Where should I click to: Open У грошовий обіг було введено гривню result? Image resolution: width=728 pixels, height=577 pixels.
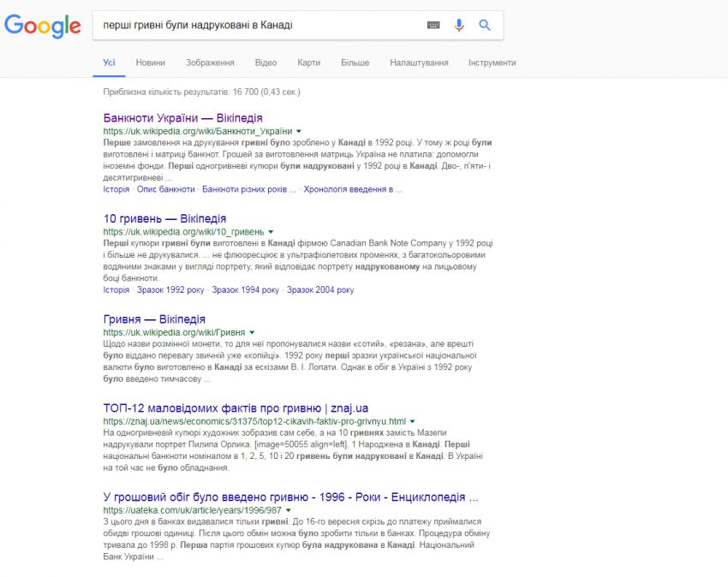pos(290,497)
